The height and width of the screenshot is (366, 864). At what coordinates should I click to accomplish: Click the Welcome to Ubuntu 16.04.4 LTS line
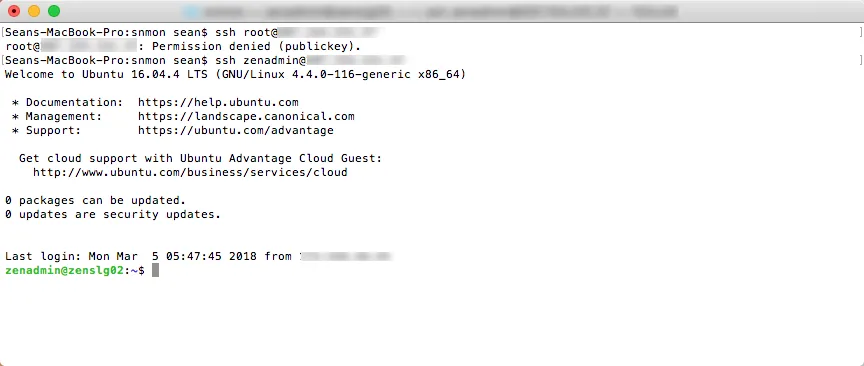tap(235, 74)
